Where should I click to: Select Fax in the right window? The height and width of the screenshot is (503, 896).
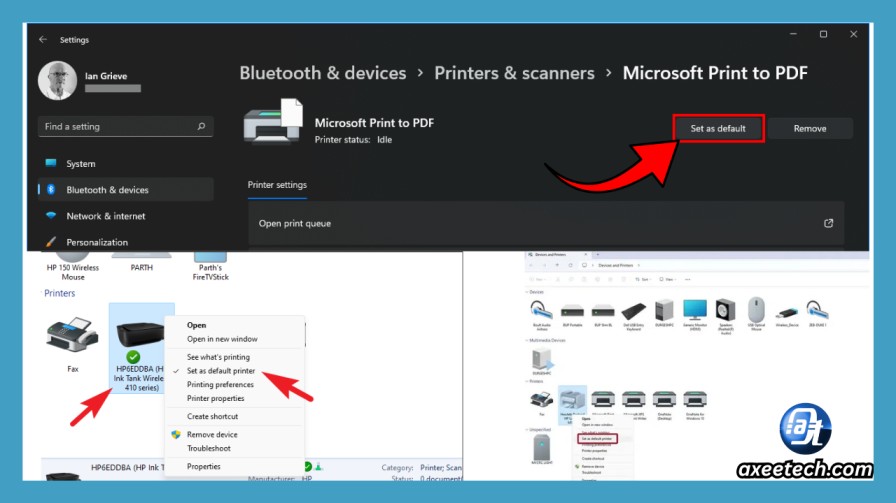(x=542, y=402)
